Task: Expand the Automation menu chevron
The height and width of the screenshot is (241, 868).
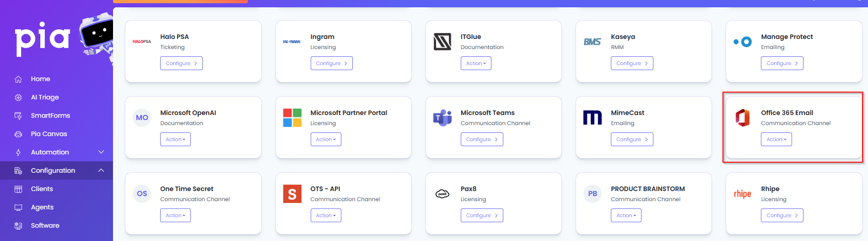Action: (x=101, y=152)
